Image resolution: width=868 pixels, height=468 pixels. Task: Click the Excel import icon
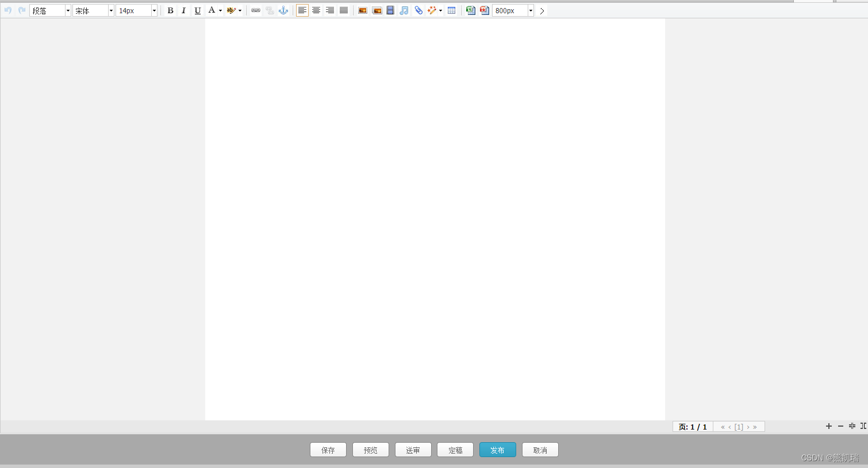click(x=471, y=10)
